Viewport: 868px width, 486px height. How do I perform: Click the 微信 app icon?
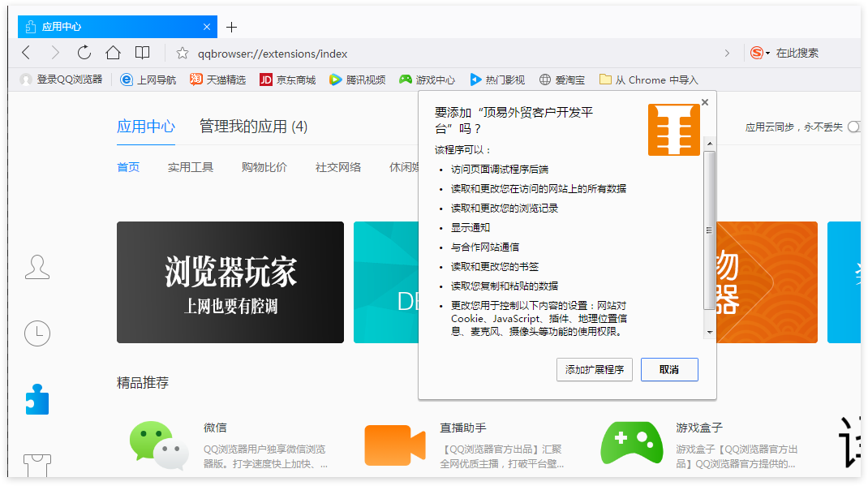[159, 445]
